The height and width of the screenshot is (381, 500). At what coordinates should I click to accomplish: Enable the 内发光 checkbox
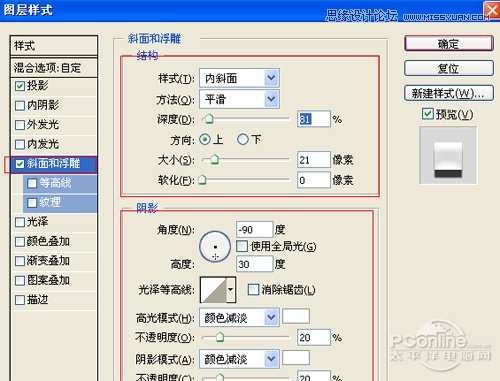[x=20, y=144]
